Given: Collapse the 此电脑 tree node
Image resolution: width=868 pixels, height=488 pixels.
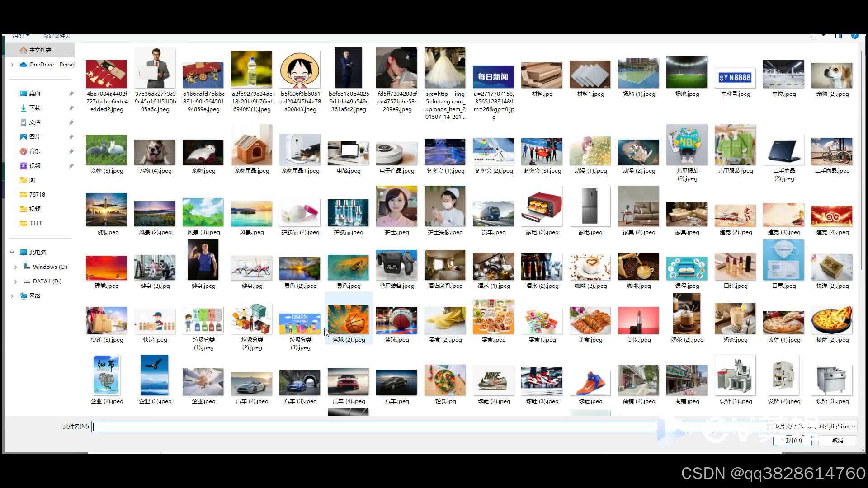Looking at the screenshot, I should click(12, 253).
